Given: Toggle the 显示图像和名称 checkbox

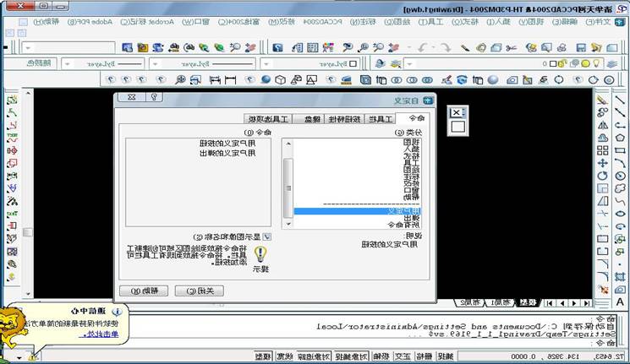Looking at the screenshot, I should click(x=266, y=237).
